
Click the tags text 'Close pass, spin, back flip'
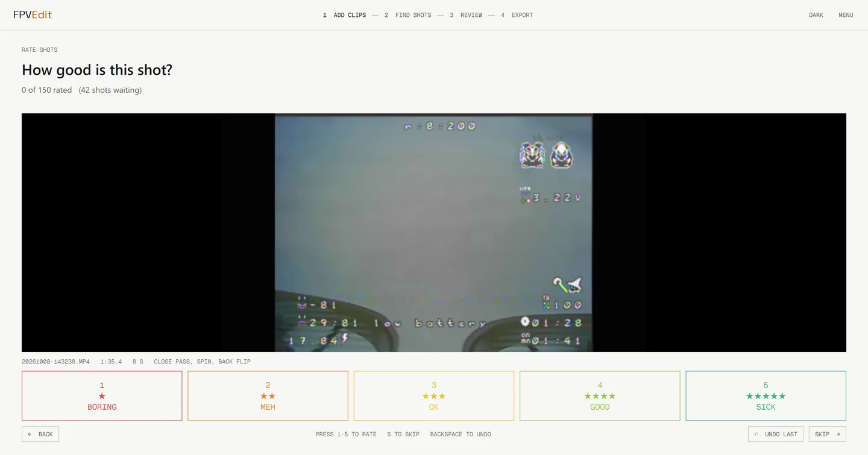pos(202,362)
